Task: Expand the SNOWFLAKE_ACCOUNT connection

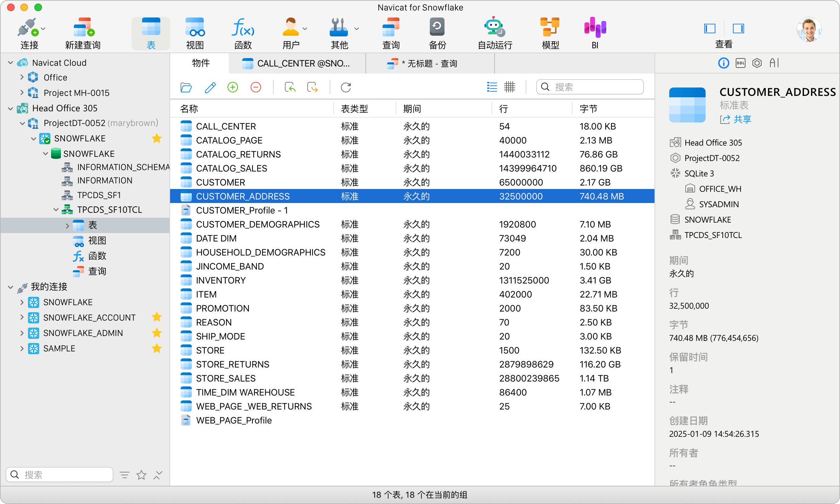Action: pos(22,317)
